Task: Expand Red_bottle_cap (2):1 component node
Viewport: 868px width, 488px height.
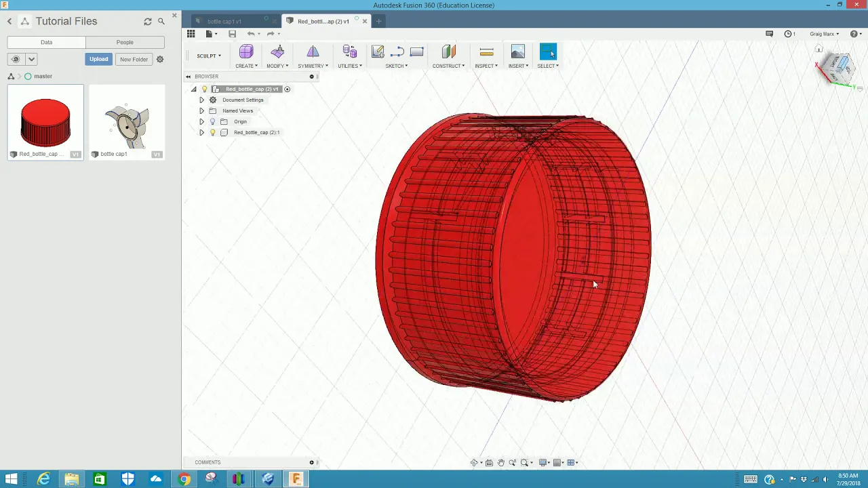Action: [x=201, y=133]
